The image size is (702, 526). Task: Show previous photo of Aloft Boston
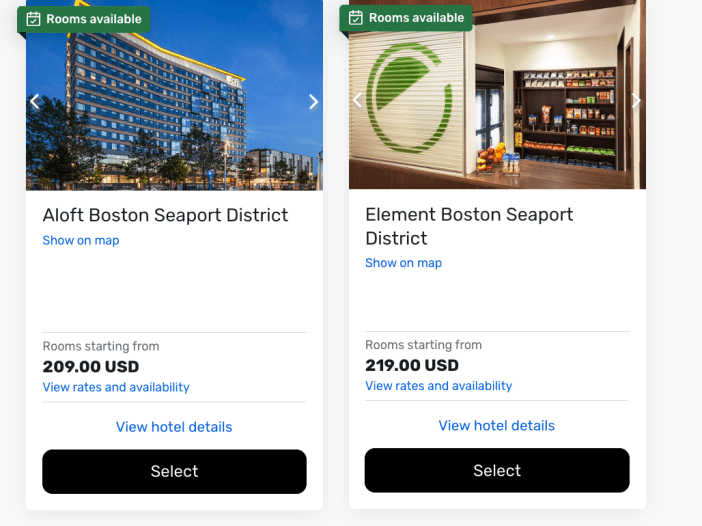(x=35, y=101)
